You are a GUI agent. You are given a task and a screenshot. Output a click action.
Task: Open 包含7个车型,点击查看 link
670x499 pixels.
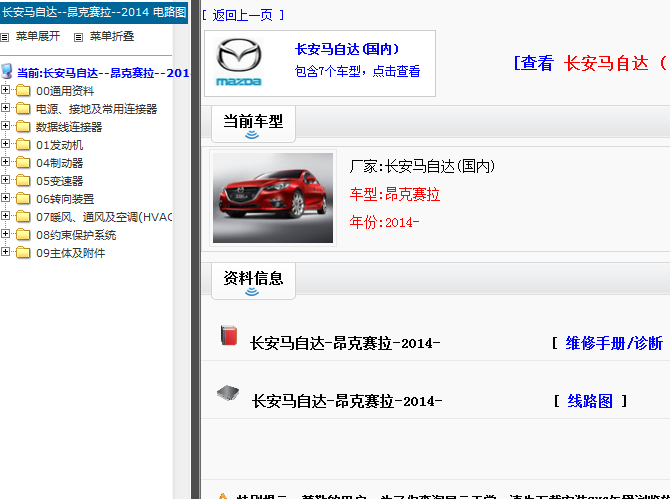click(x=358, y=71)
